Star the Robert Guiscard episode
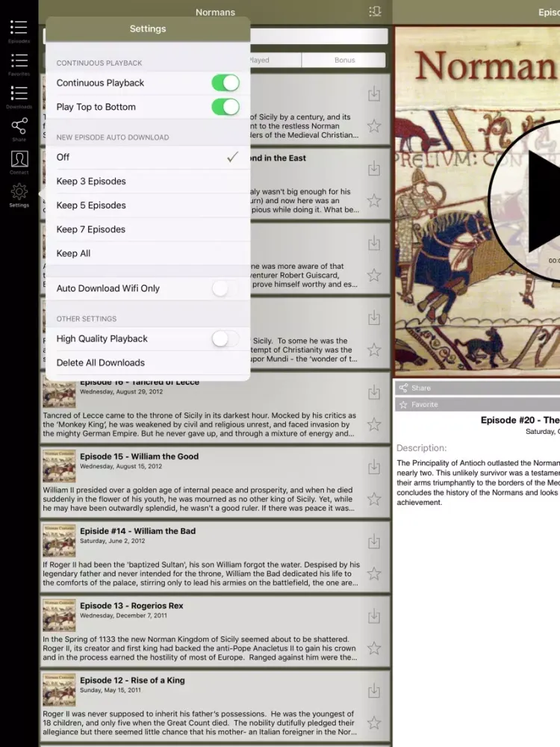This screenshot has height=747, width=560. [x=374, y=275]
